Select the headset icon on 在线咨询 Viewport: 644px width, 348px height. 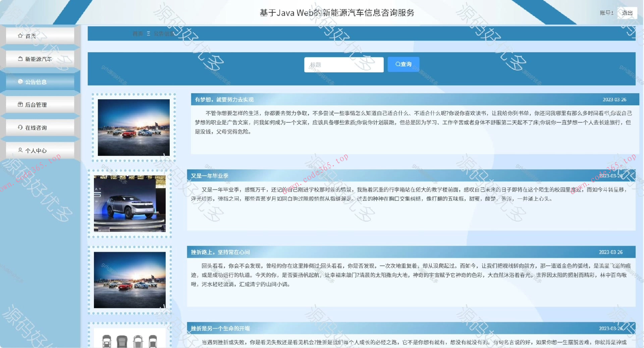(20, 128)
